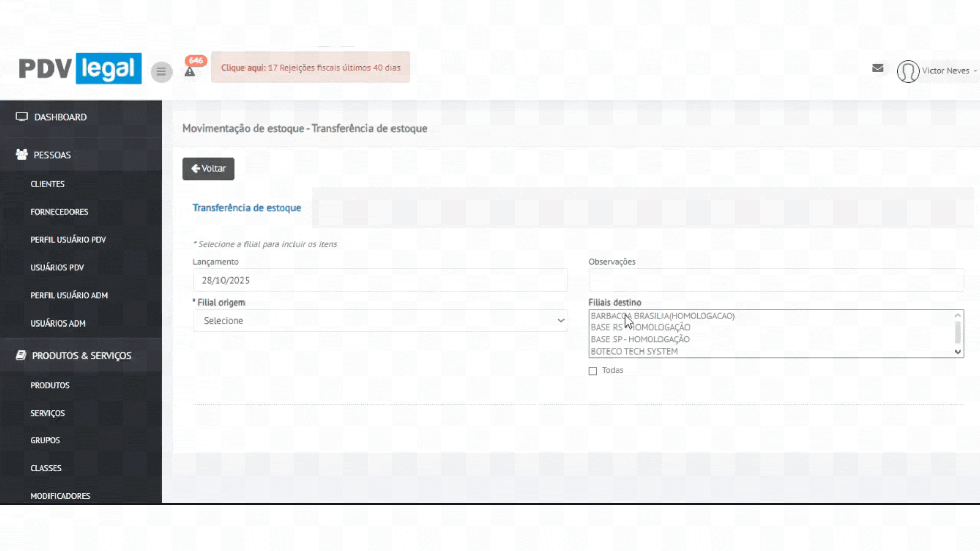Click the Voltar button
Screen dimensions: 980x551
[208, 169]
